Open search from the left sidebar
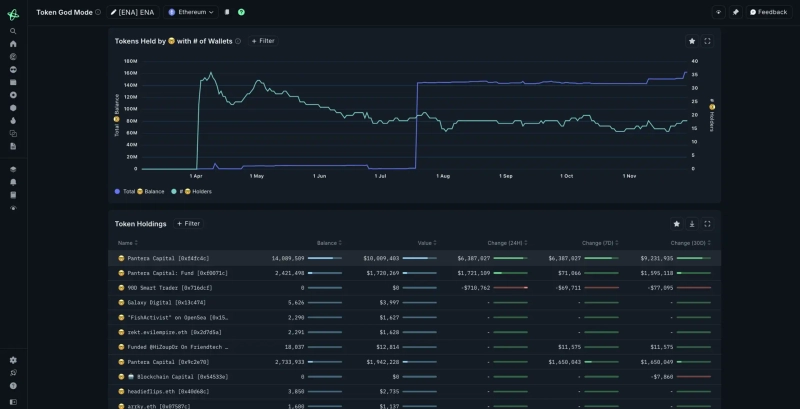This screenshot has width=800, height=409. [13, 31]
